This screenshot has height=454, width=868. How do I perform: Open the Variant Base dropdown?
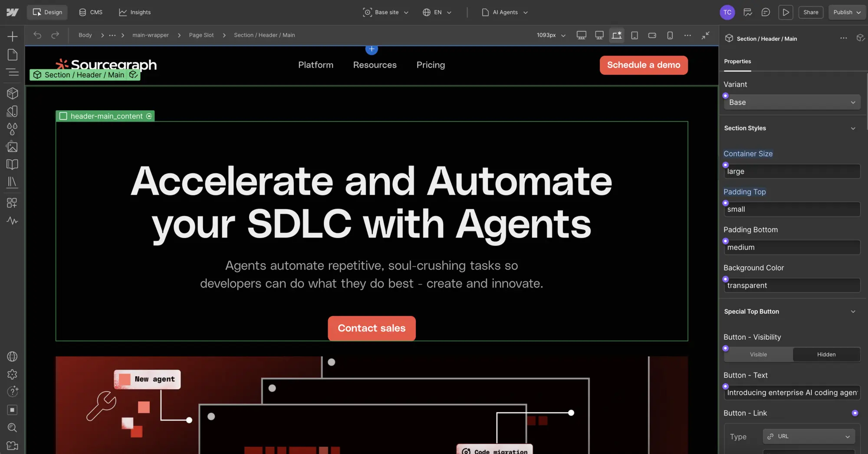click(x=792, y=103)
